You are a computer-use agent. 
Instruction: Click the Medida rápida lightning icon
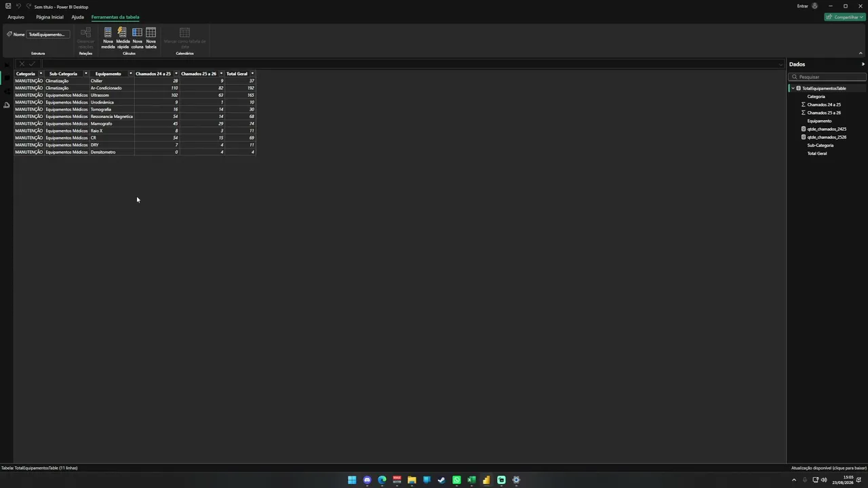[122, 33]
